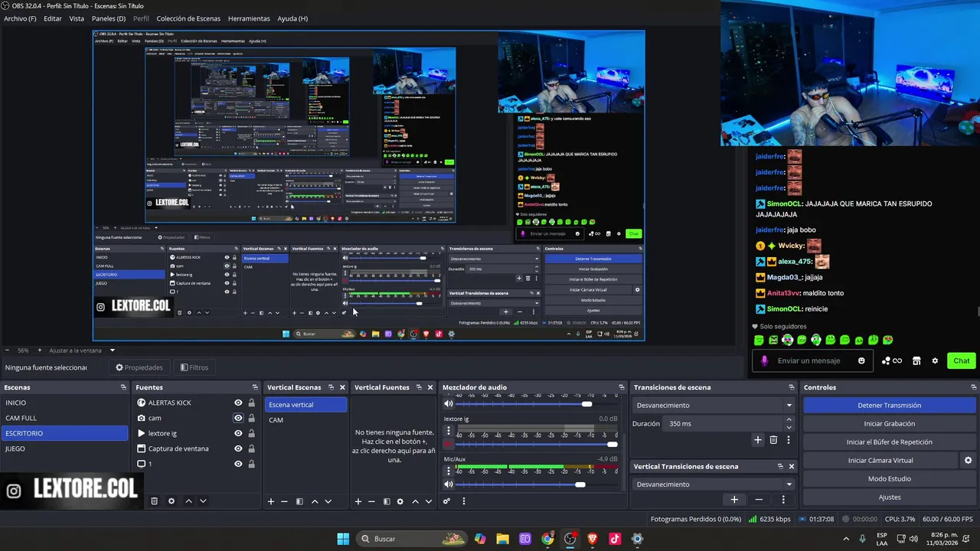
Task: Remove transition in Vertical Transiciones de escena
Action: 759,500
